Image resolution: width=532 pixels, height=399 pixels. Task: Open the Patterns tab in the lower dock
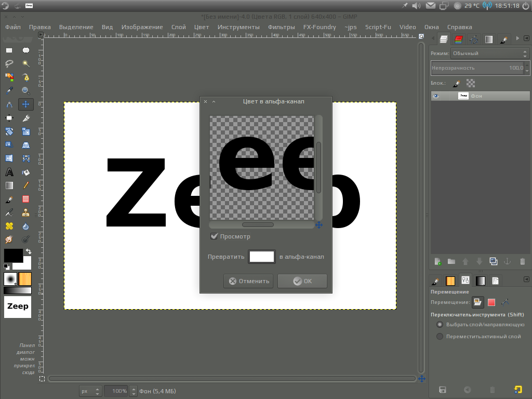click(450, 281)
